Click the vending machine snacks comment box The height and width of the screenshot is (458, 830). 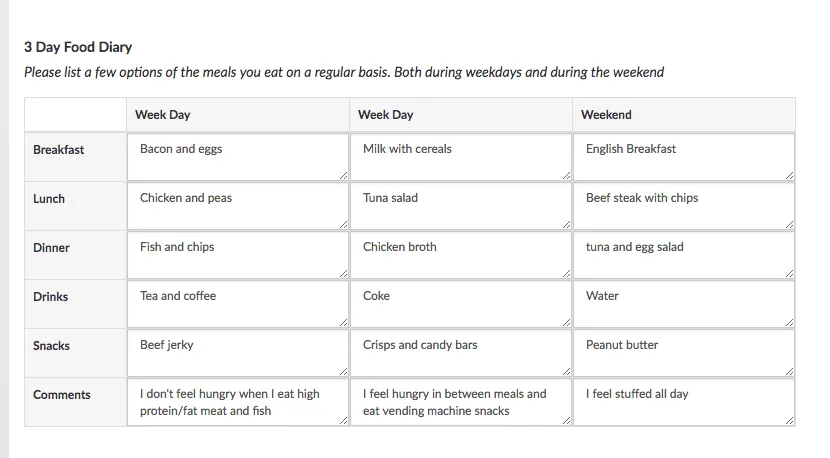point(460,403)
